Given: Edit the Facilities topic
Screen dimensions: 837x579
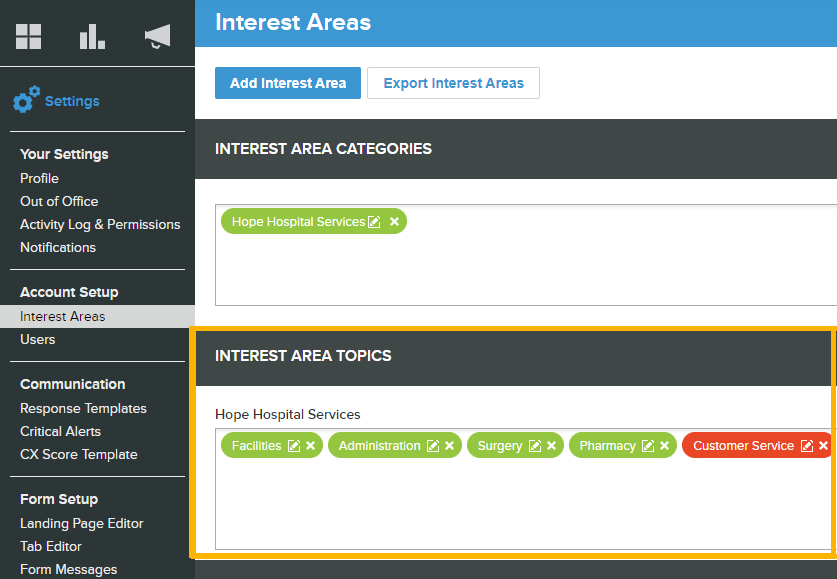Looking at the screenshot, I should 294,446.
